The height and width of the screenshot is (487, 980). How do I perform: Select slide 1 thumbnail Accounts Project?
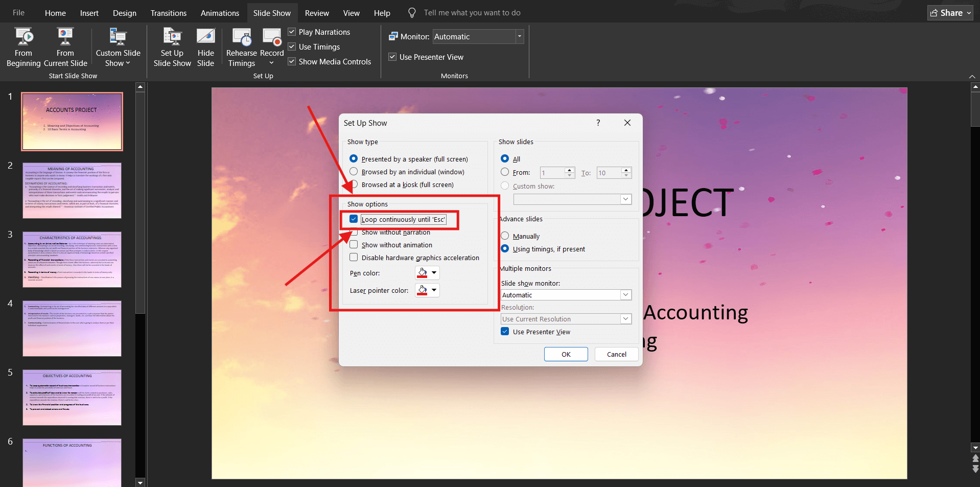pyautogui.click(x=72, y=122)
